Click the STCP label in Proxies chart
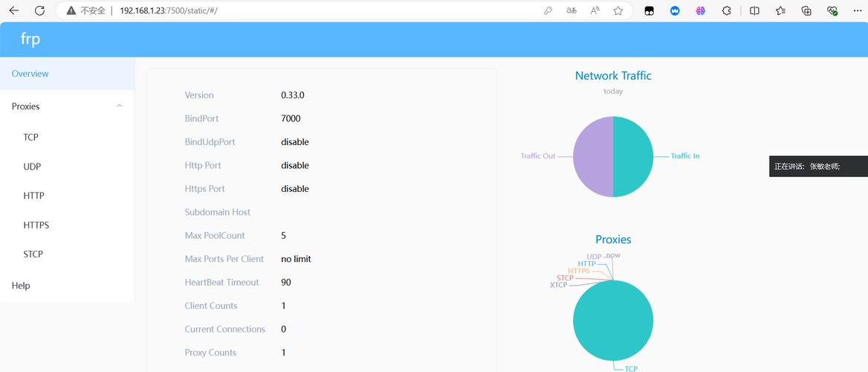Screen dimensions: 868x372 pyautogui.click(x=566, y=278)
